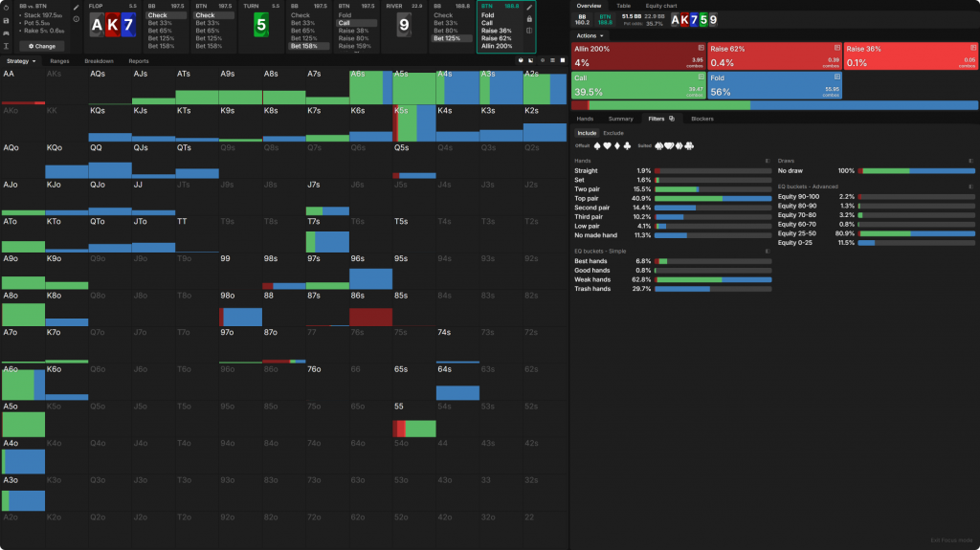
Task: Open the Equity chart tab
Action: click(660, 6)
